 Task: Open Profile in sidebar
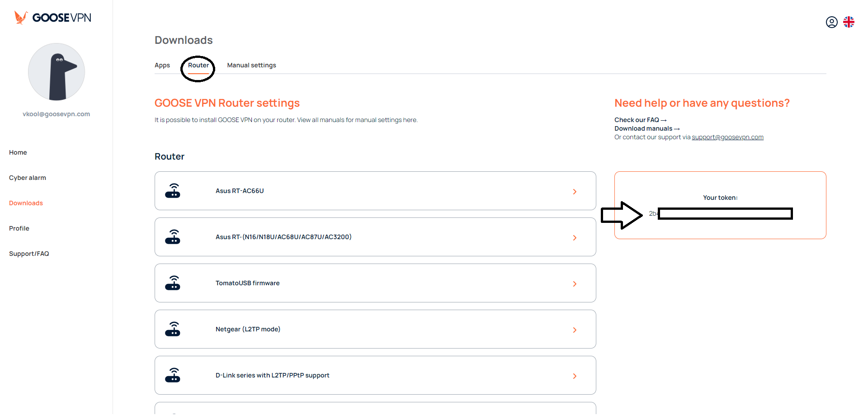19,228
